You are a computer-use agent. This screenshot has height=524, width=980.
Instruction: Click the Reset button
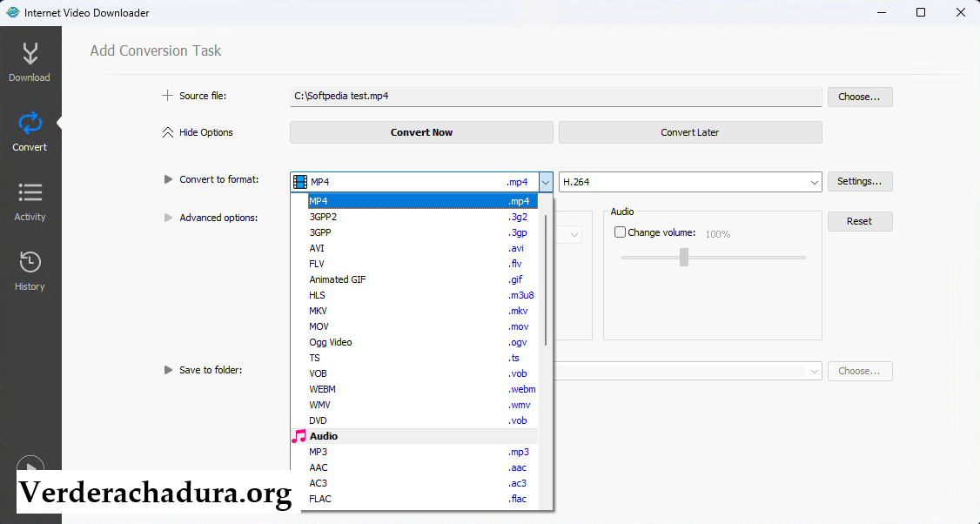[860, 221]
